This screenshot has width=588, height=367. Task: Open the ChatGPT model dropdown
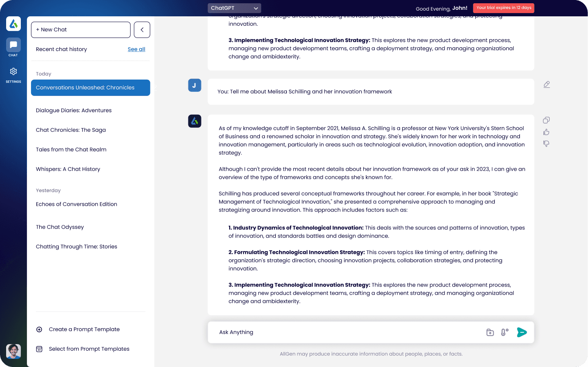[234, 8]
